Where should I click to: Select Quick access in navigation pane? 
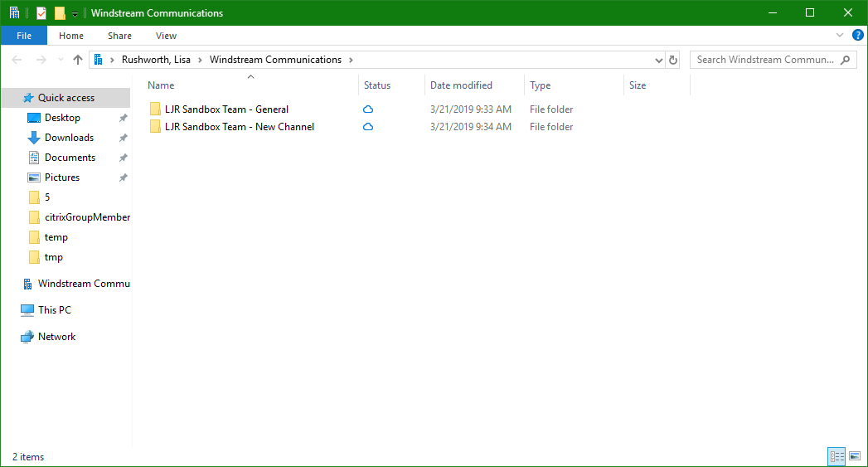[65, 98]
